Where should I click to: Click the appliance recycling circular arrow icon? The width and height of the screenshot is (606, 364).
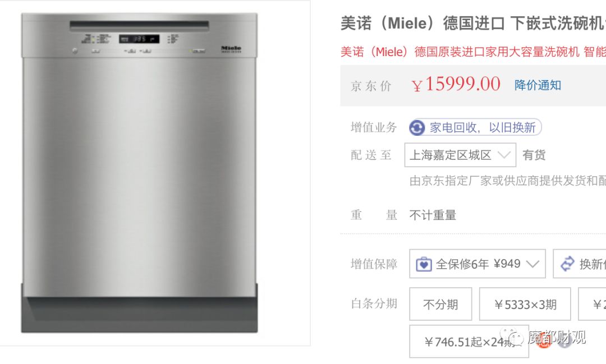(x=417, y=128)
